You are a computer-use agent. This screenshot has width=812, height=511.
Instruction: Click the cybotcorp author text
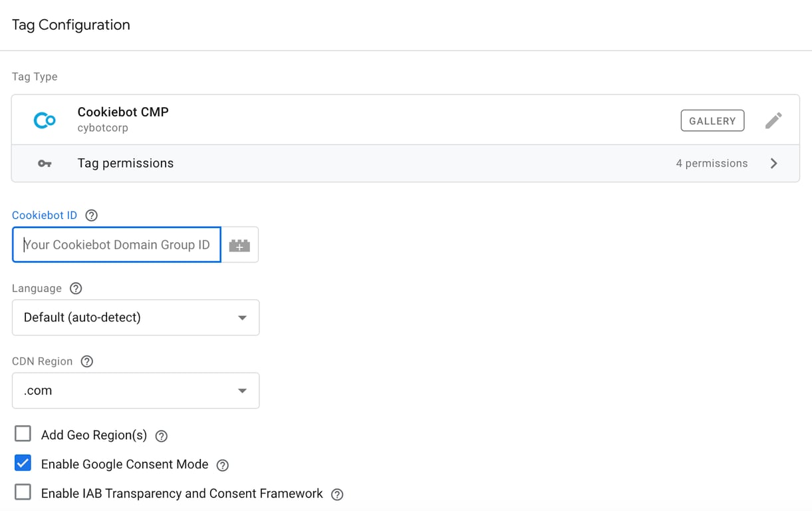tap(103, 128)
